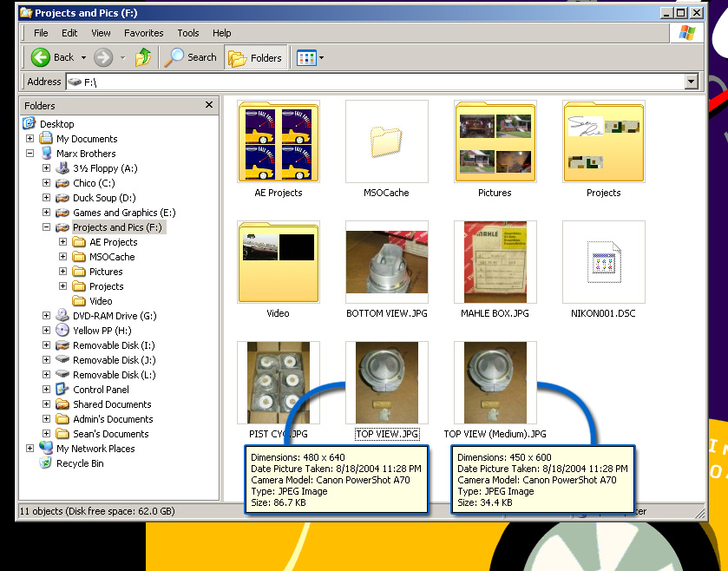Close the Folders side pane
728x571 pixels.
(209, 105)
